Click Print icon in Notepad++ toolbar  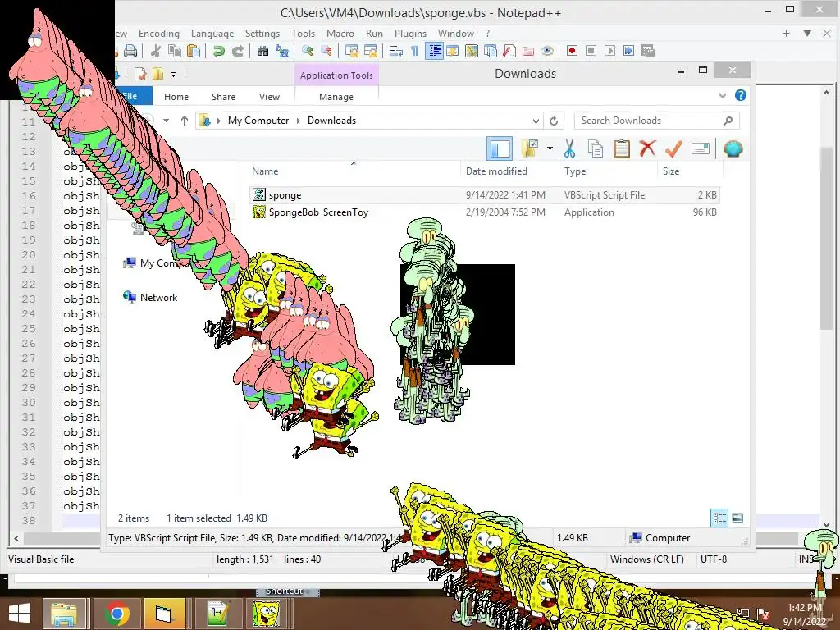coord(130,51)
